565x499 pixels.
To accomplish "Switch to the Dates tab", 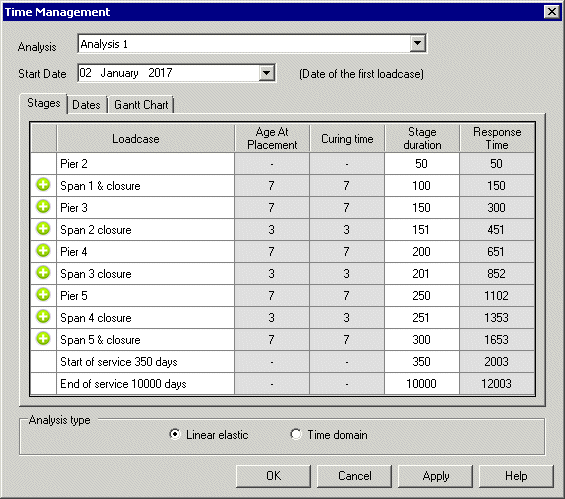I will (x=86, y=105).
